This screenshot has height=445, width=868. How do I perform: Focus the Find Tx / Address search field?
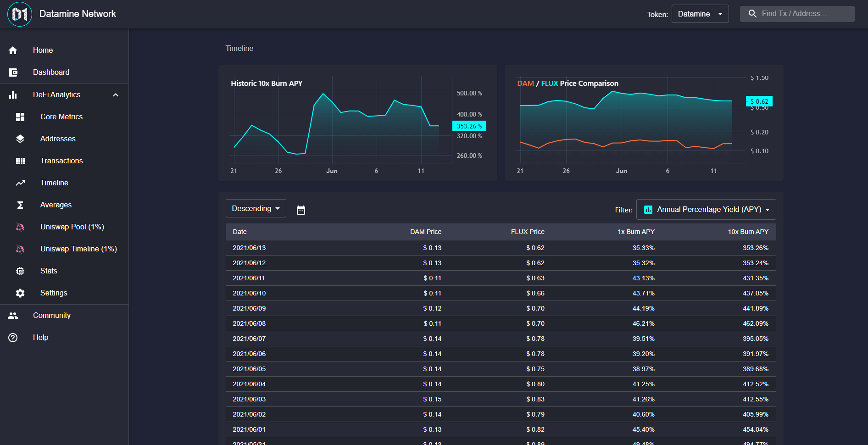pyautogui.click(x=797, y=14)
